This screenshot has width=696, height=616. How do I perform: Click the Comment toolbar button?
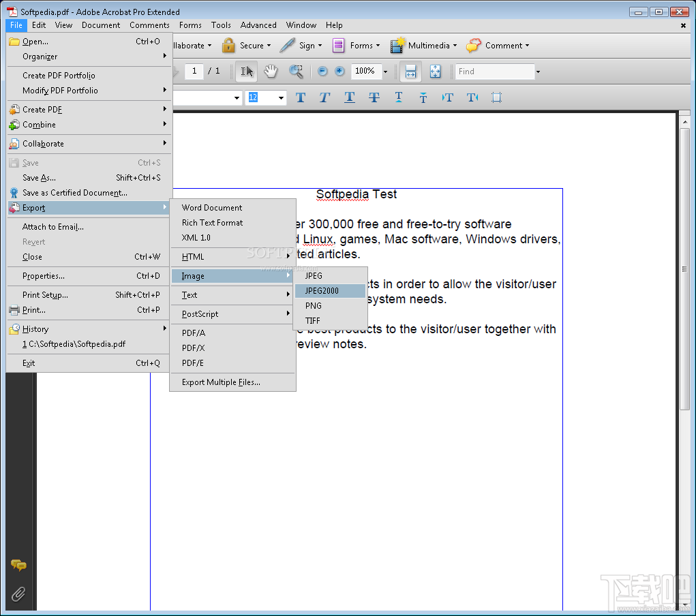click(498, 45)
